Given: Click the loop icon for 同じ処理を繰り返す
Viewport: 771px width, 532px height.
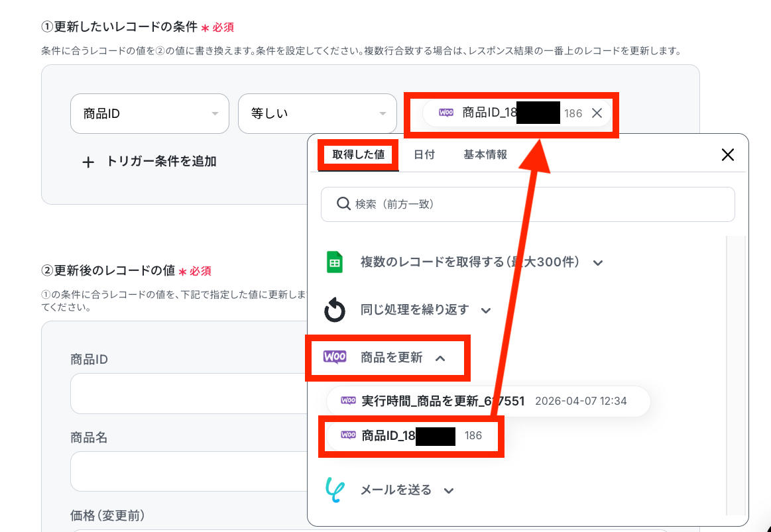Looking at the screenshot, I should (335, 310).
